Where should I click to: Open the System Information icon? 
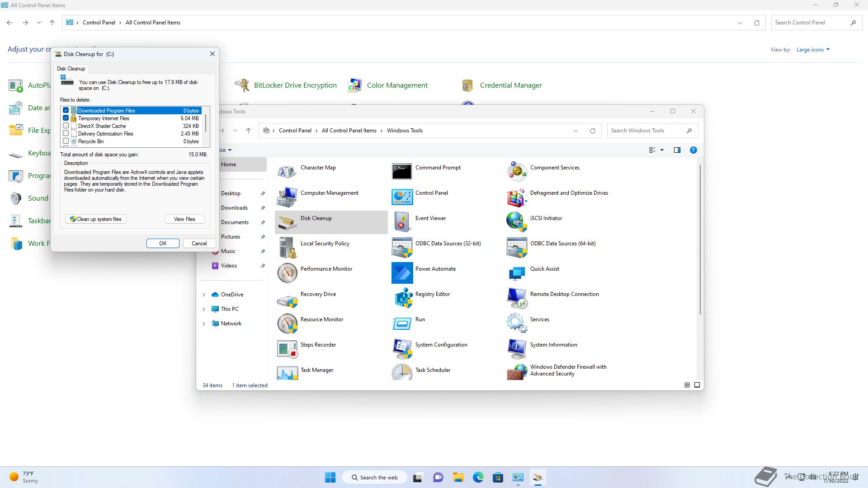pyautogui.click(x=517, y=348)
